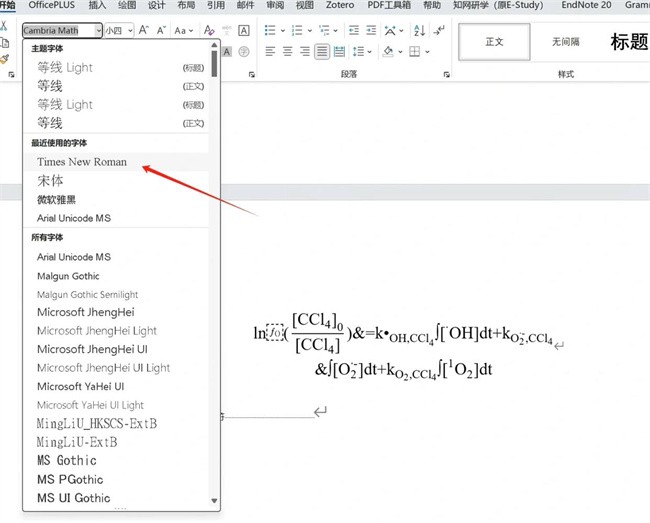Center-align the paragraph text
This screenshot has height=523, width=650.
(x=287, y=51)
